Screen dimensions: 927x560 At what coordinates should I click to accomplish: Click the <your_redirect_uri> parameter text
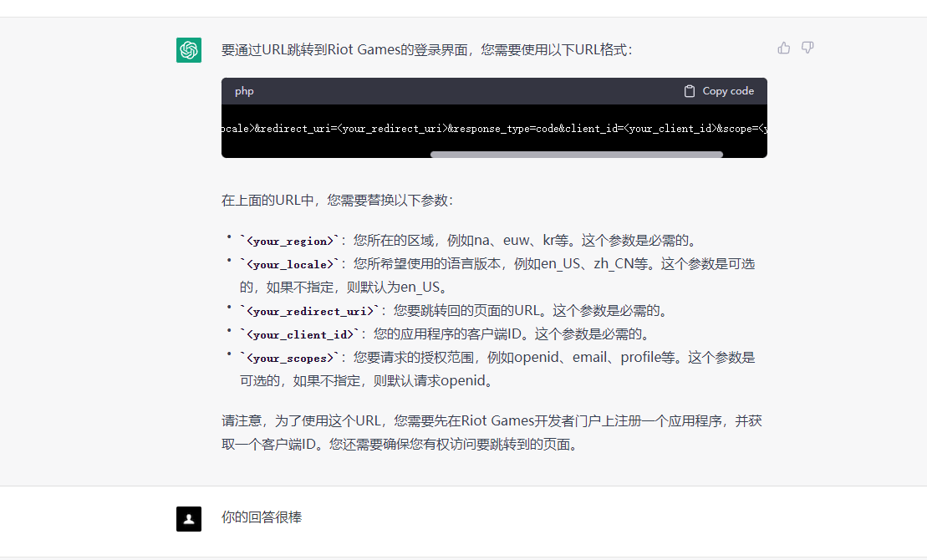click(310, 311)
